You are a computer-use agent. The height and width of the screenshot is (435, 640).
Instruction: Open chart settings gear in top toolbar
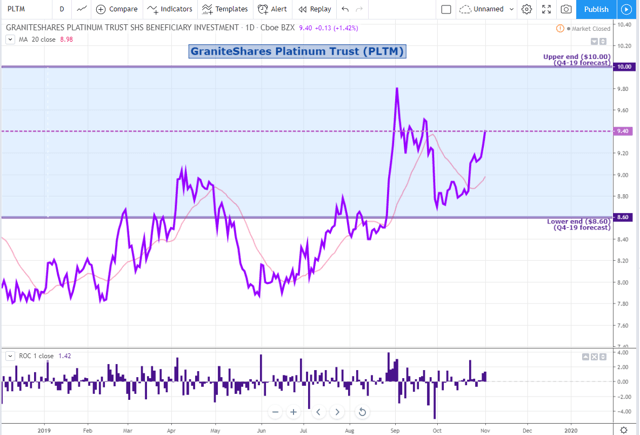click(527, 9)
